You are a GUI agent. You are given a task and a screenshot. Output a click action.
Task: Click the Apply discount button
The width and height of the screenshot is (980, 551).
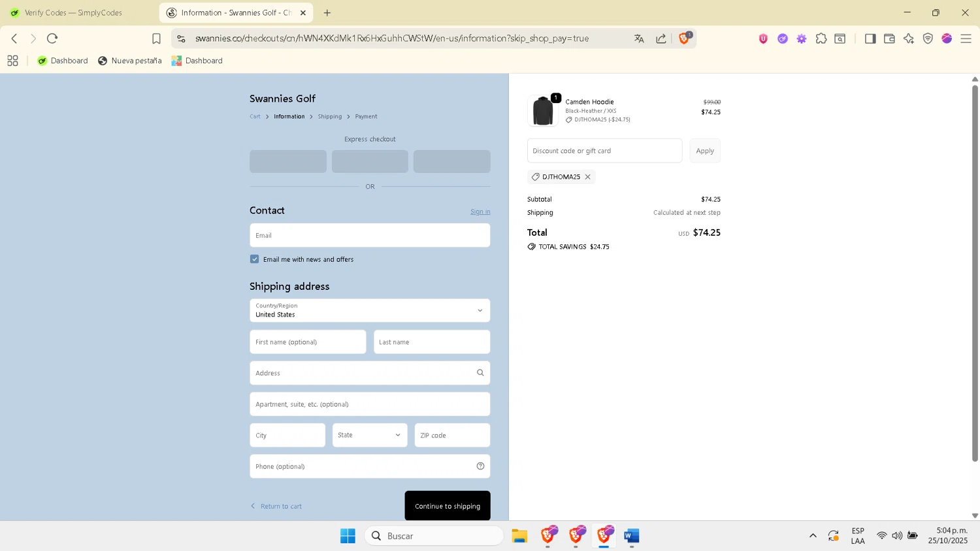click(x=705, y=151)
